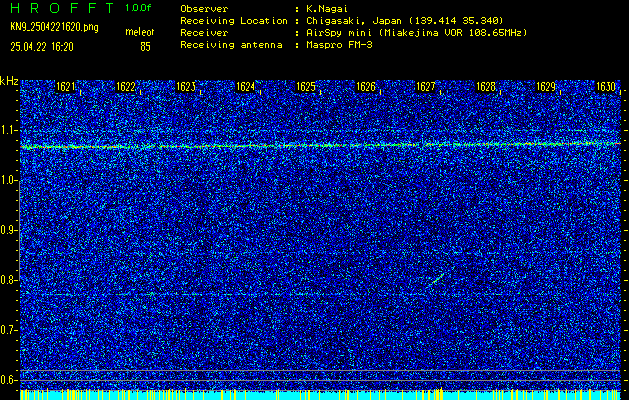The image size is (629, 400).
Task: Click the Maspro FM-3 antenna text
Action: (x=339, y=45)
